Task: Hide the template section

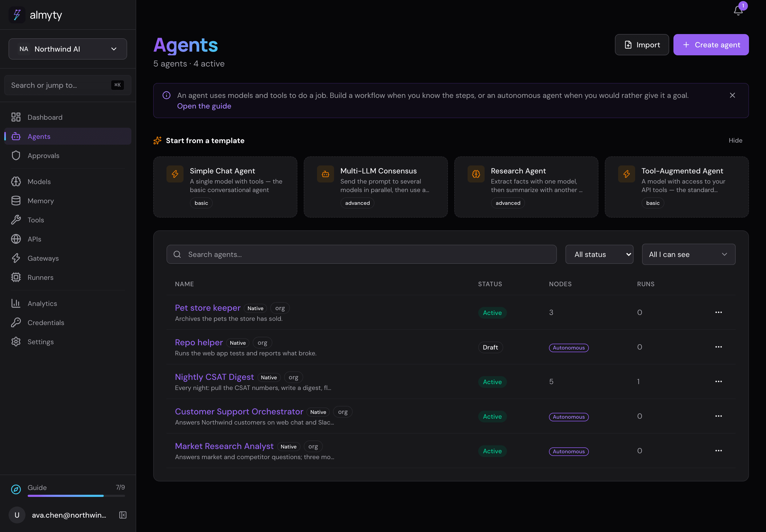Action: pyautogui.click(x=735, y=140)
